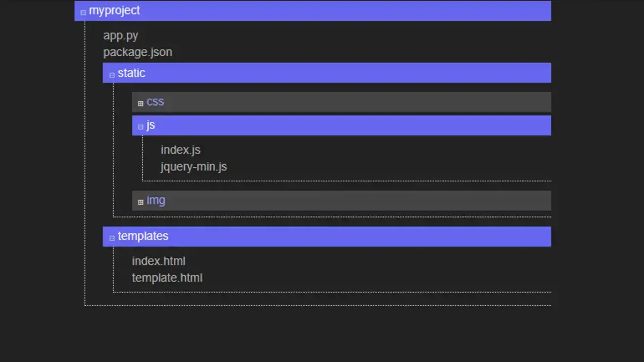
Task: Select the package.json file
Action: tap(138, 52)
